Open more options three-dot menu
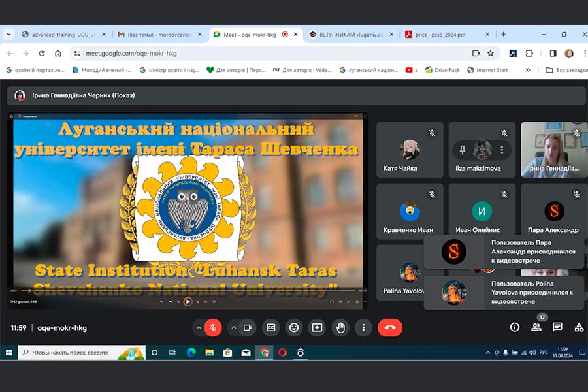Image resolution: width=588 pixels, height=392 pixels. [363, 327]
